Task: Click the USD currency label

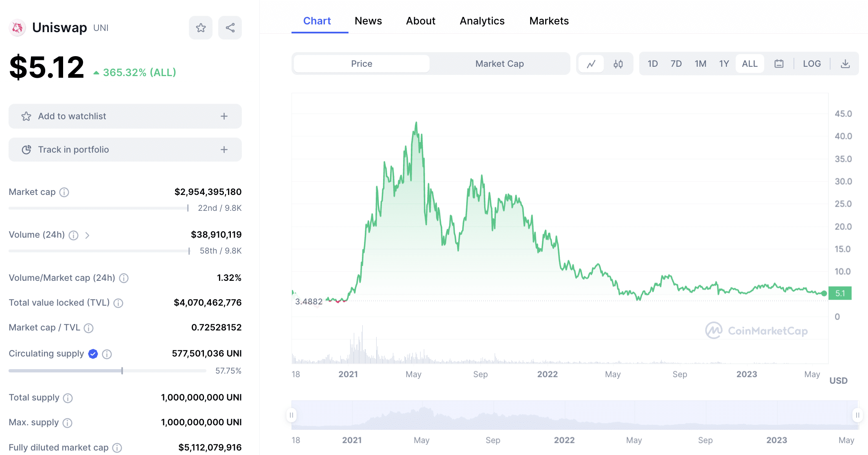Action: click(838, 381)
